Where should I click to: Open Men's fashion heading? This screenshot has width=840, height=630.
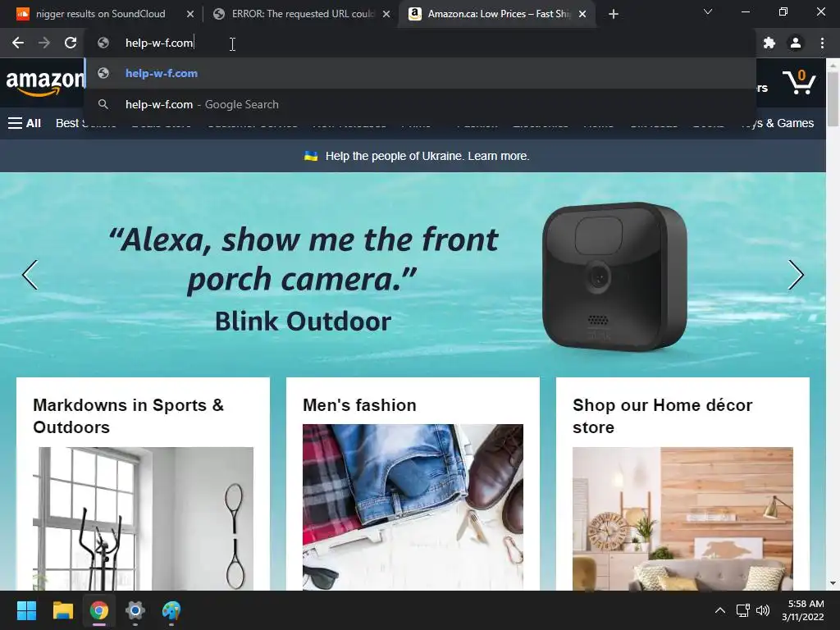tap(359, 405)
